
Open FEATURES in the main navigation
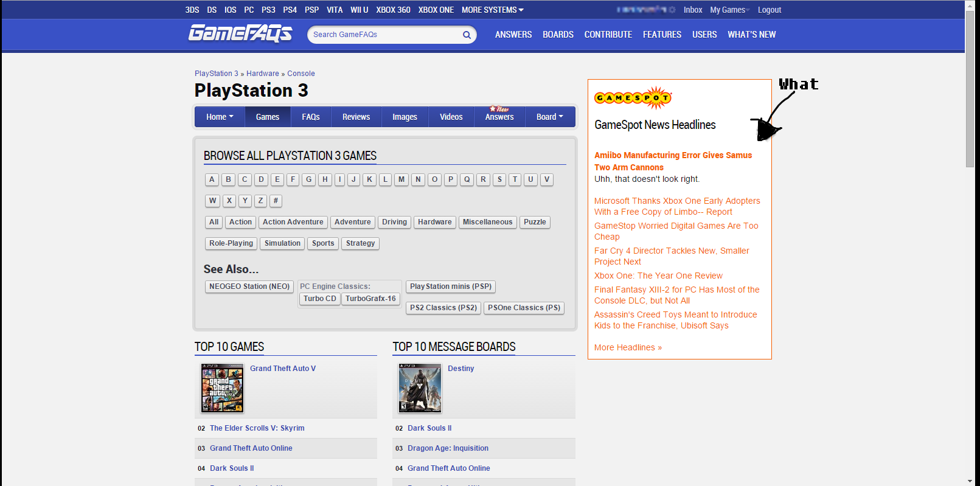click(662, 35)
